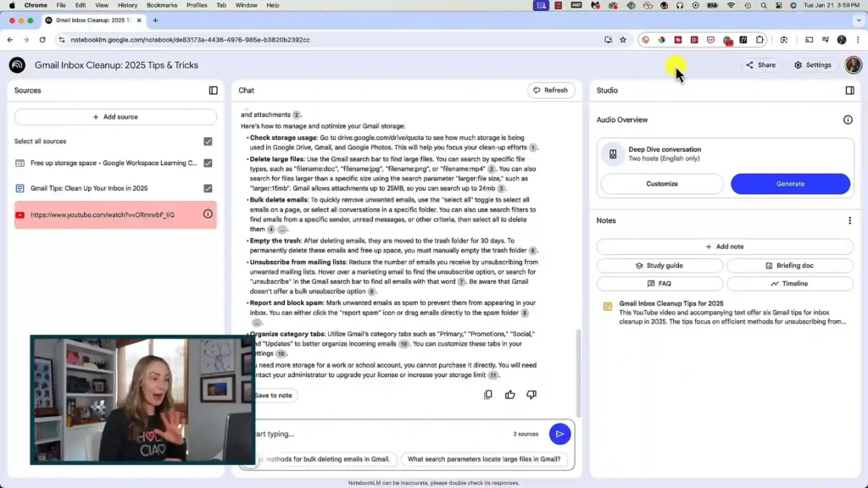Open the Audio Overview info icon
This screenshot has width=868, height=488.
click(849, 119)
